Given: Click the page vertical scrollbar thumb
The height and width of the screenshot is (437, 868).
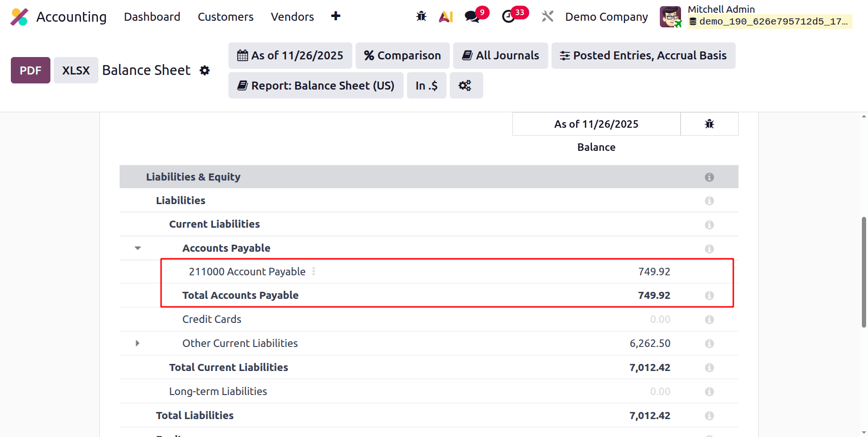Looking at the screenshot, I should pyautogui.click(x=864, y=272).
